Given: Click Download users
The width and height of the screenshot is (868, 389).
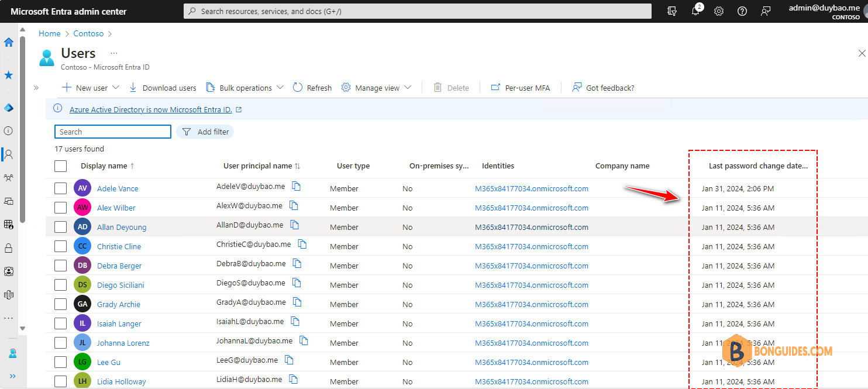Looking at the screenshot, I should coord(163,88).
